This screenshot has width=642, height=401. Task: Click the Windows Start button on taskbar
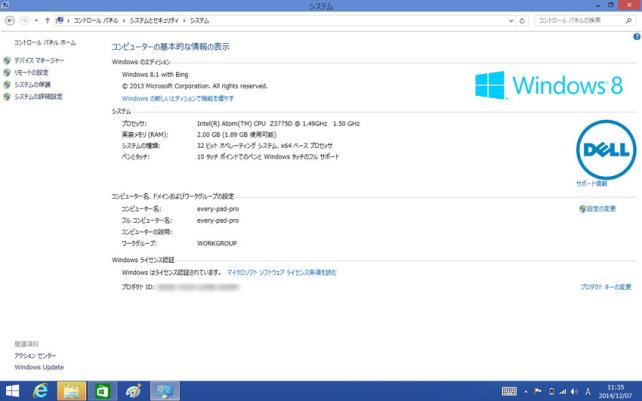click(12, 391)
